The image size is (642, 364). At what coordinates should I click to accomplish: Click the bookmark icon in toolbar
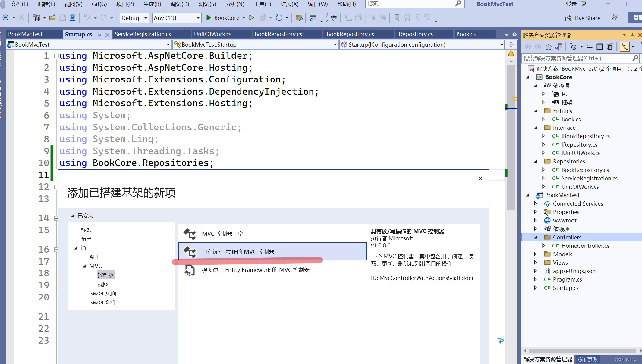click(x=397, y=18)
